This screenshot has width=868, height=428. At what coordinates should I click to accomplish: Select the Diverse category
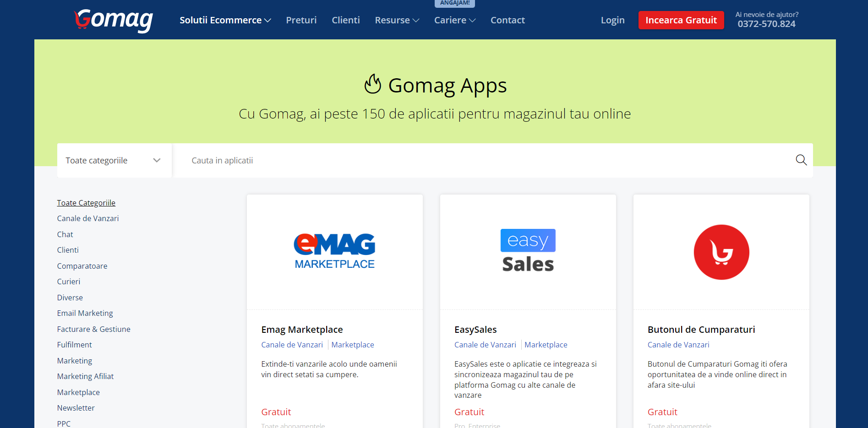70,298
